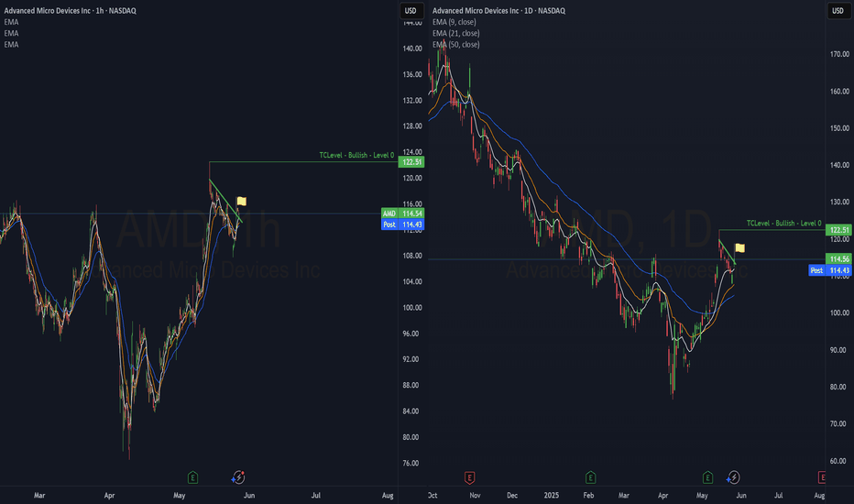Click 'TCLevel - Bullish - Level 0' label on 1D chart
Viewport: 854px width, 504px height.
click(783, 224)
